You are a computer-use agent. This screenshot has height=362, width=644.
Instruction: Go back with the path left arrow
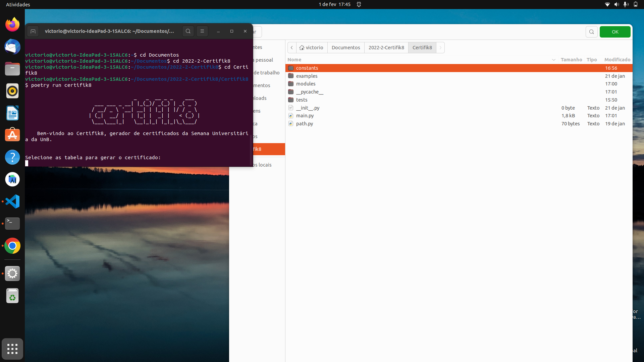tap(292, 48)
